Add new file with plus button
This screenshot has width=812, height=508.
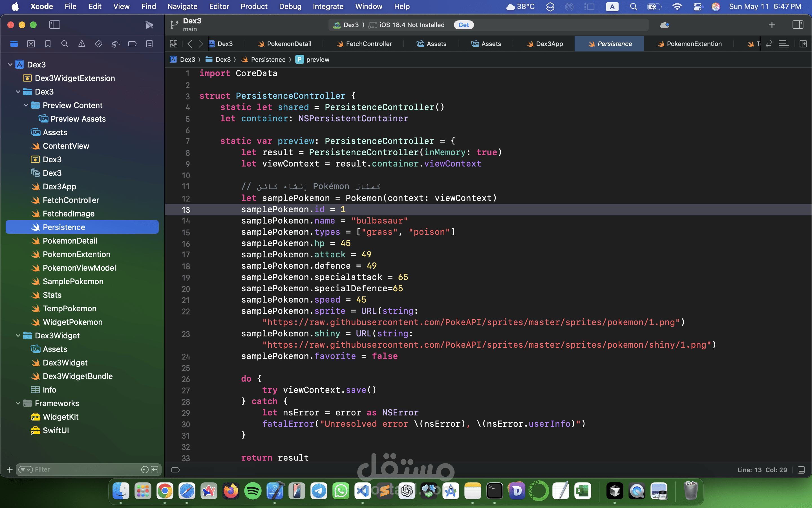[x=10, y=469]
